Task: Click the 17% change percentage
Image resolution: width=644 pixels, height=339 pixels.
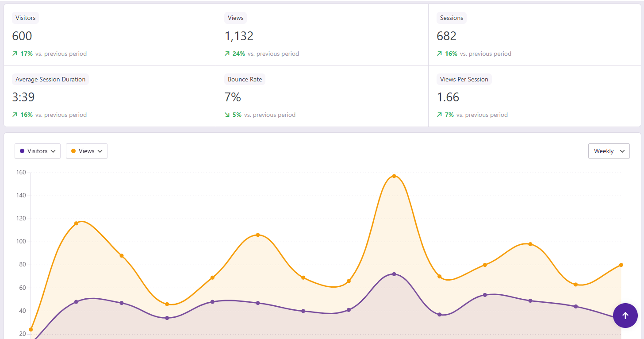Action: pos(27,54)
